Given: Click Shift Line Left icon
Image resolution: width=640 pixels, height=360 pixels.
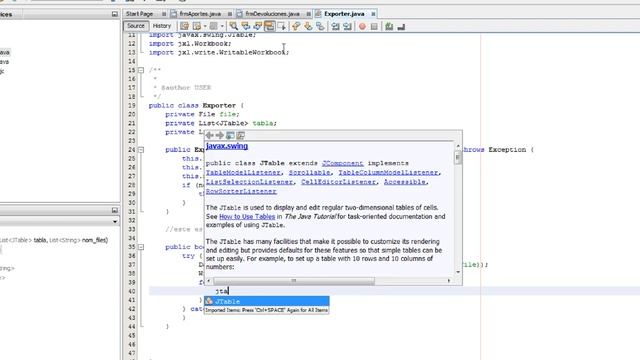Looking at the screenshot, I should tap(336, 27).
